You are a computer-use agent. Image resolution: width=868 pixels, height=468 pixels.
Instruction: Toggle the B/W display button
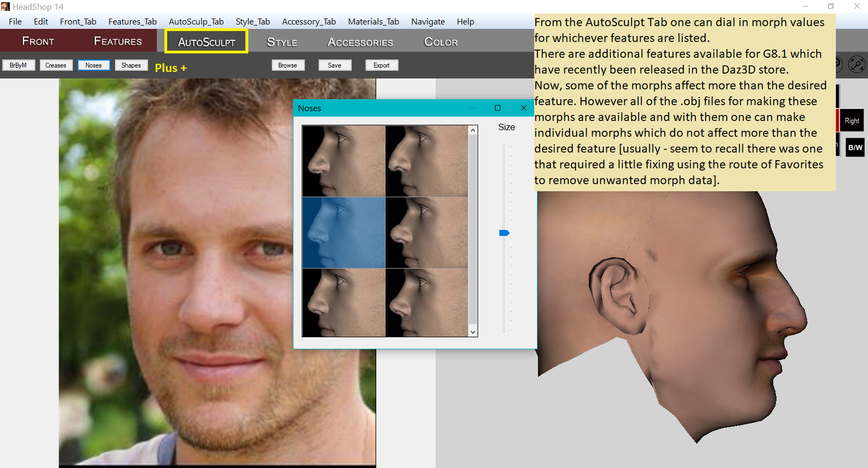tap(855, 148)
